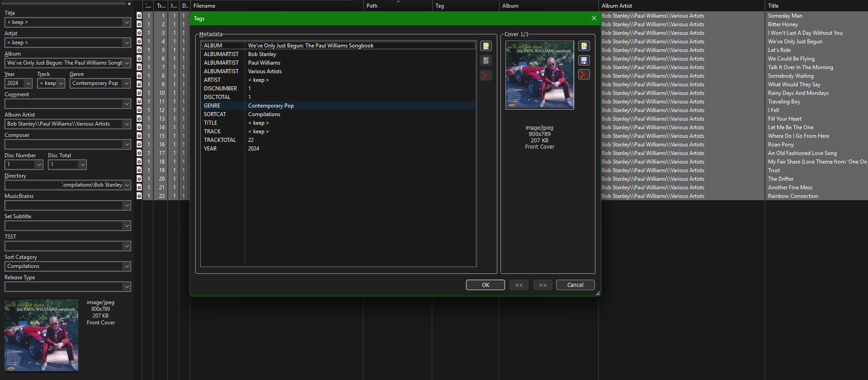
Task: Expand the Sort Catagory dropdown showing Compilations
Action: [127, 267]
